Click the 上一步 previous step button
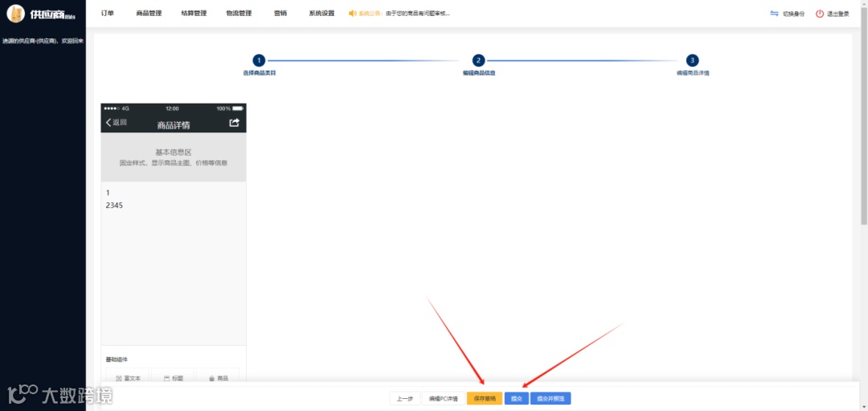Screen dimensions: 868x411 click(x=404, y=398)
